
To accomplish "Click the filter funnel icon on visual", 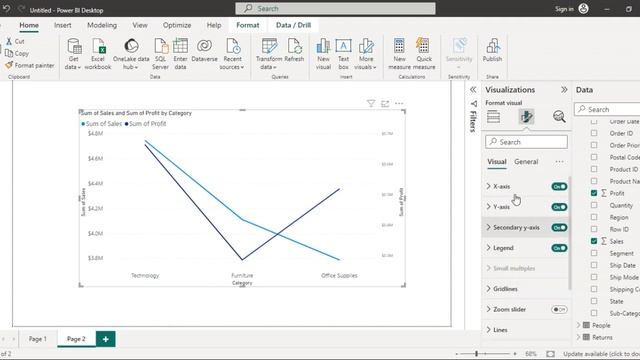I will tap(371, 104).
